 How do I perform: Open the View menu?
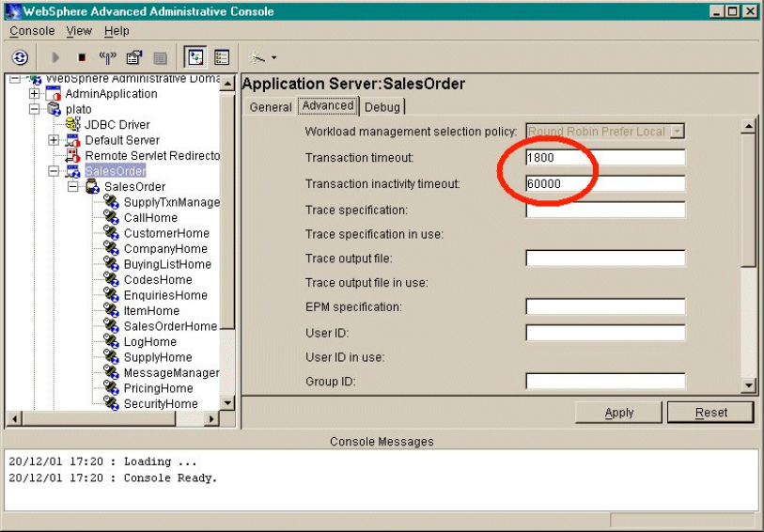pyautogui.click(x=79, y=31)
